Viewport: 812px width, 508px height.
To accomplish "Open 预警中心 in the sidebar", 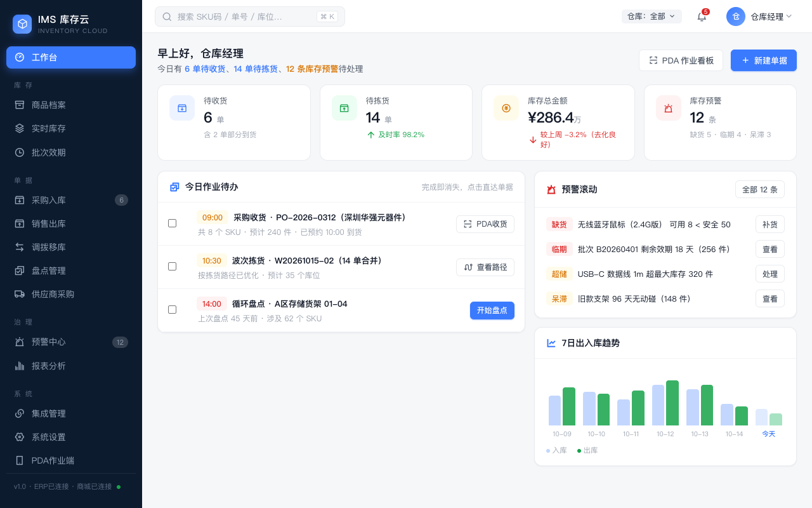I will 71,342.
